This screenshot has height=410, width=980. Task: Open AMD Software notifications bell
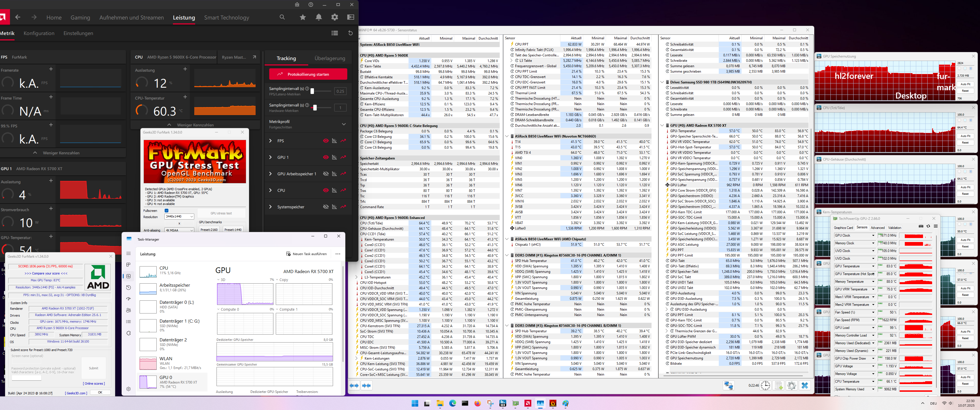[x=318, y=17]
